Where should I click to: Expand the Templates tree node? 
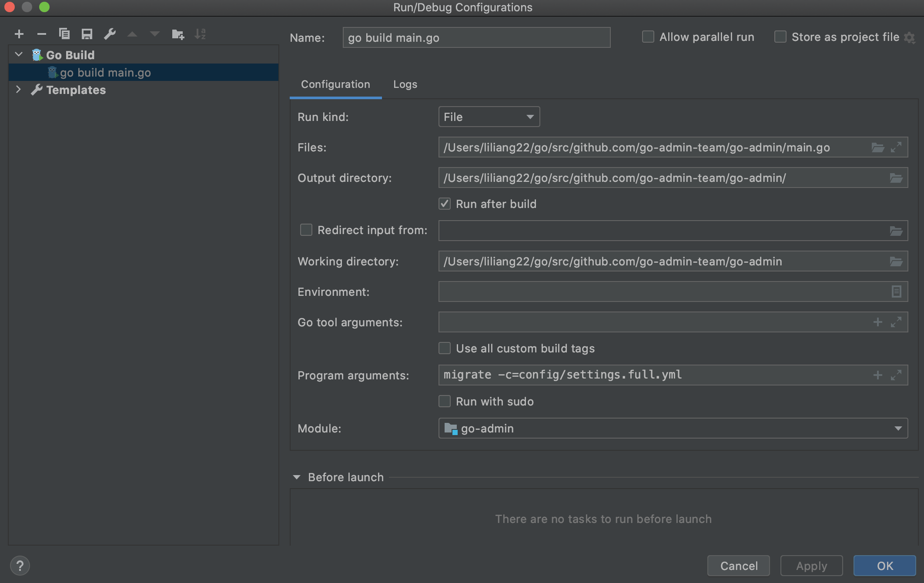point(18,90)
